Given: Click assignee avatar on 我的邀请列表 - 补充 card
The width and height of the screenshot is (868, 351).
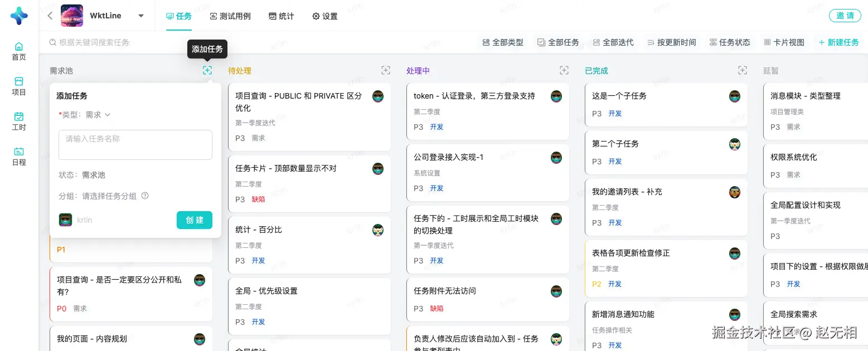Looking at the screenshot, I should pyautogui.click(x=735, y=192).
